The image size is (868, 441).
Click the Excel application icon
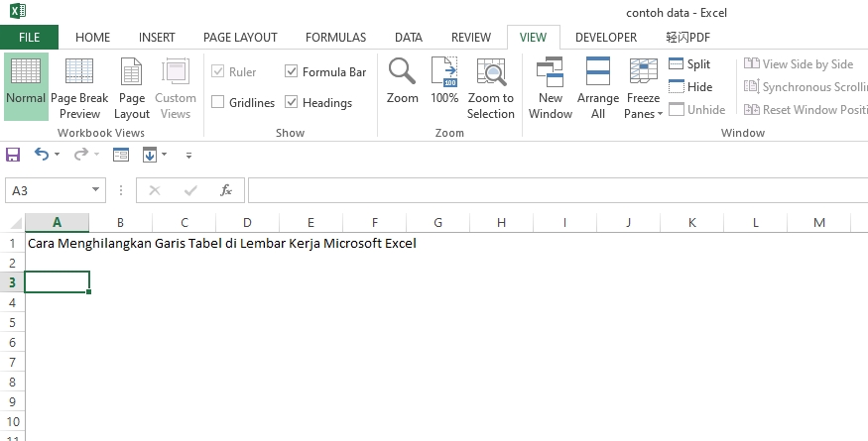pyautogui.click(x=17, y=11)
